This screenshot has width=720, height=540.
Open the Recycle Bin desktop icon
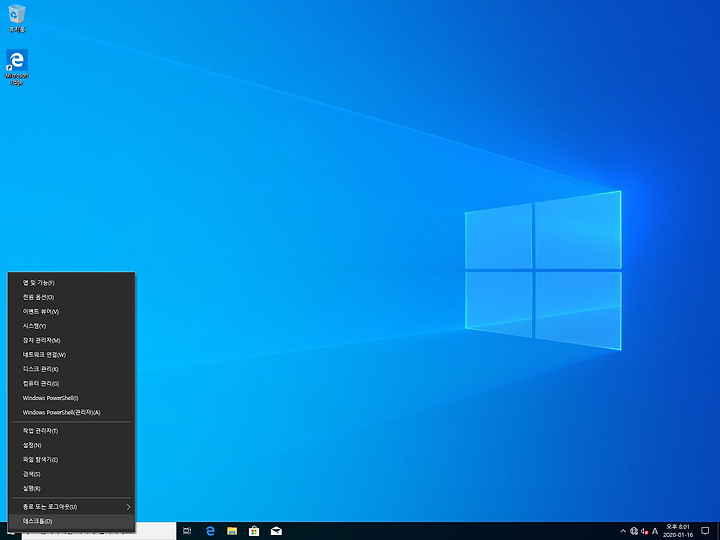[17, 18]
